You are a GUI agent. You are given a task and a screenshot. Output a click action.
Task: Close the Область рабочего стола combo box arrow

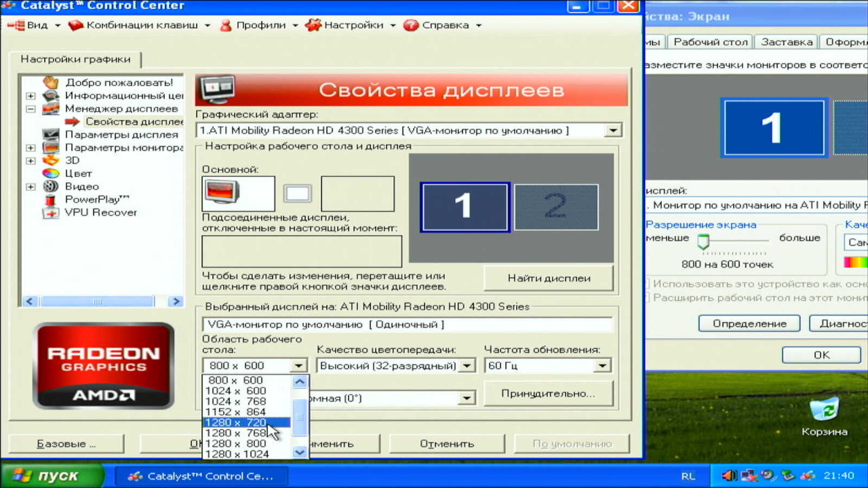click(x=298, y=366)
